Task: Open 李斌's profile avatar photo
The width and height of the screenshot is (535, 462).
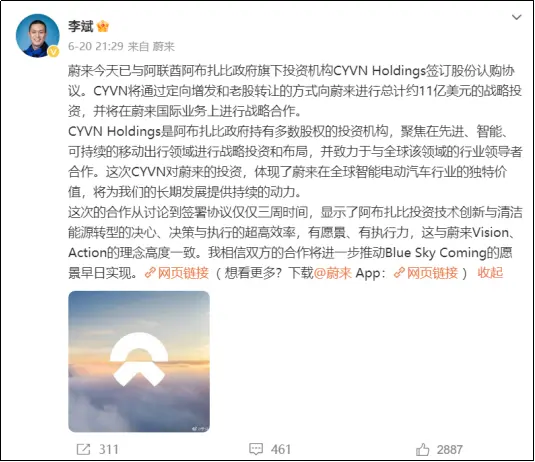Action: 37,35
